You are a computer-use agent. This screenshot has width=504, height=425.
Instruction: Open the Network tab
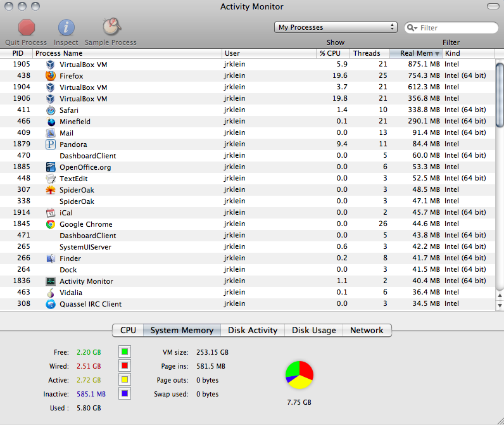coord(367,330)
